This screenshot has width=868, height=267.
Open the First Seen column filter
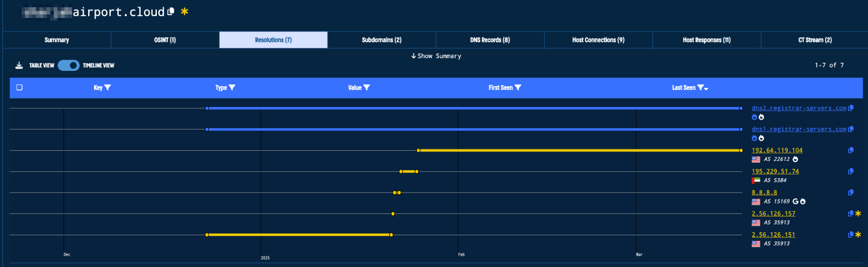(x=518, y=87)
